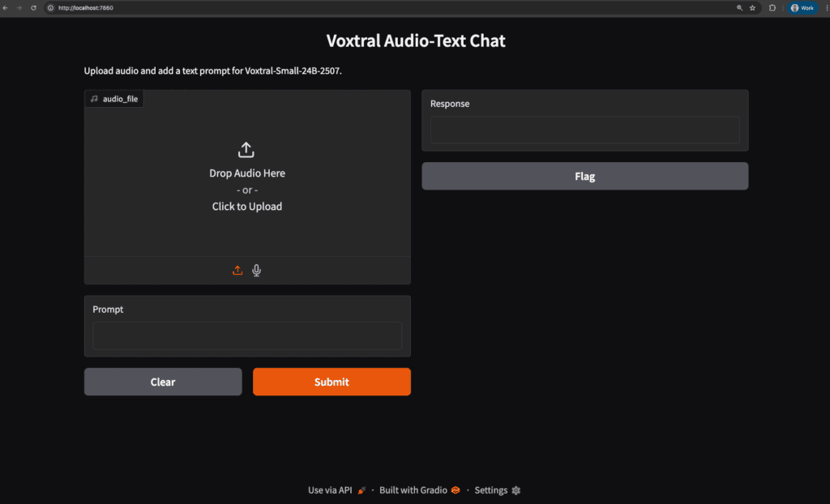The height and width of the screenshot is (504, 830).
Task: Click the audio_file music note label
Action: pyautogui.click(x=113, y=99)
